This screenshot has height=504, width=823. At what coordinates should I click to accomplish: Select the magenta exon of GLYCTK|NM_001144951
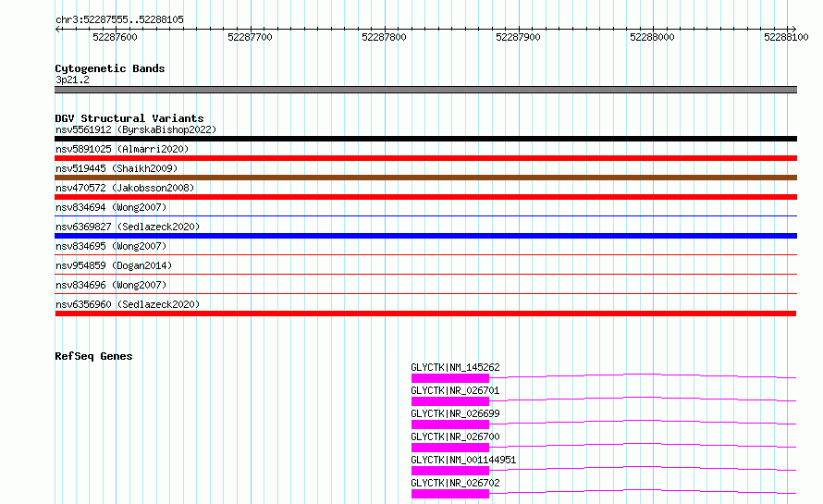450,471
